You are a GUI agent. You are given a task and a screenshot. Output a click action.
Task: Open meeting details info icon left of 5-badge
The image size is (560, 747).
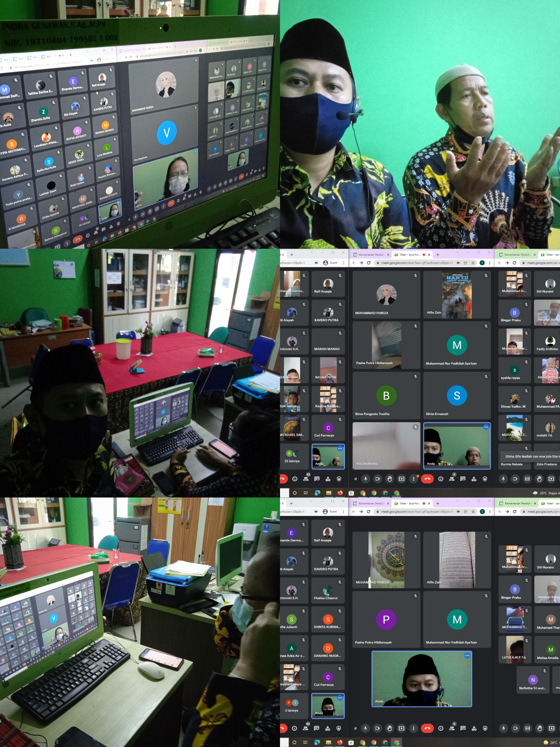(441, 728)
